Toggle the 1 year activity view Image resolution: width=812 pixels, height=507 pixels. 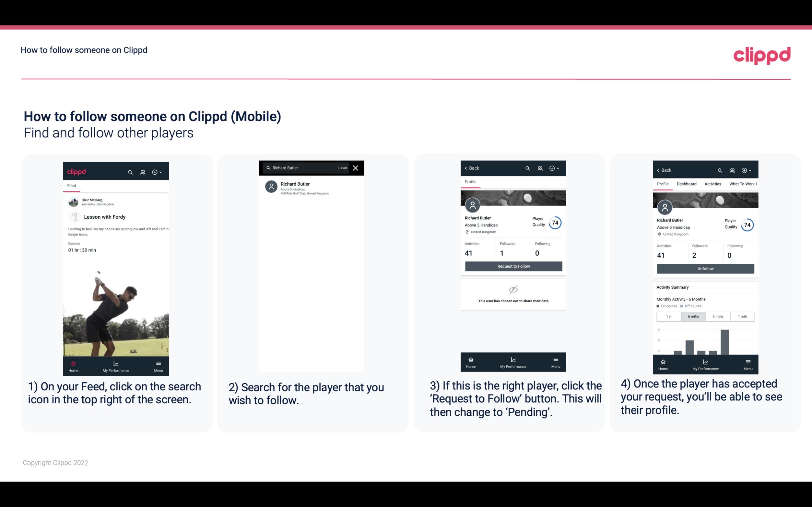(x=669, y=316)
